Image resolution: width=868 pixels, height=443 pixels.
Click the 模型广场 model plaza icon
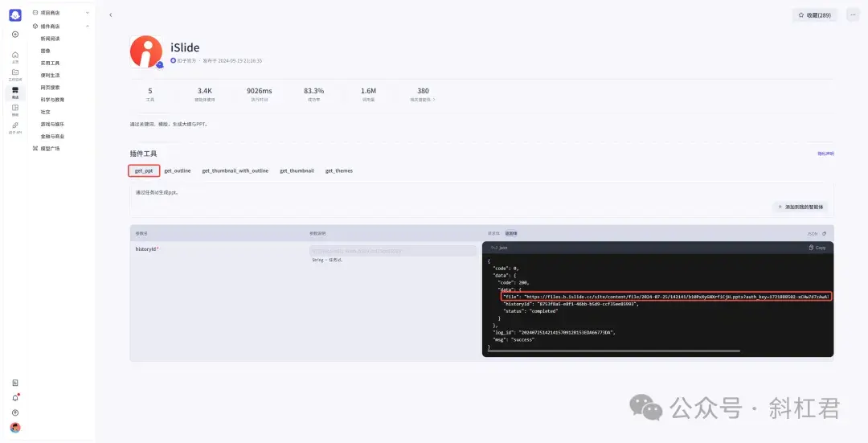(35, 149)
